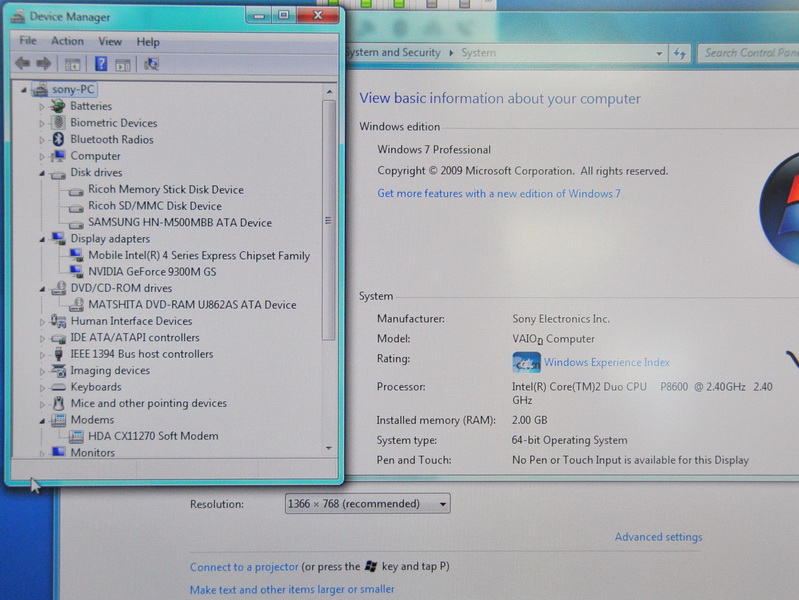Screen dimensions: 799x600
Task: Collapse the DVD/CD-ROM drives node
Action: click(x=42, y=289)
